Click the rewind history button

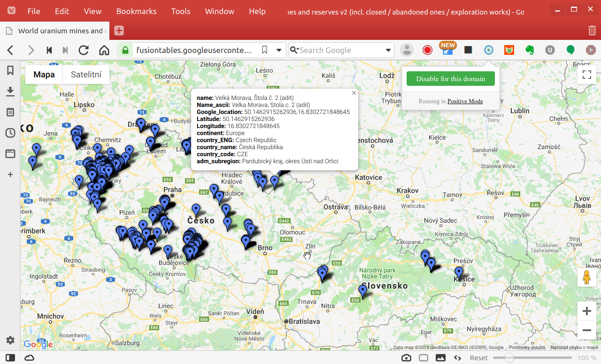(x=49, y=50)
